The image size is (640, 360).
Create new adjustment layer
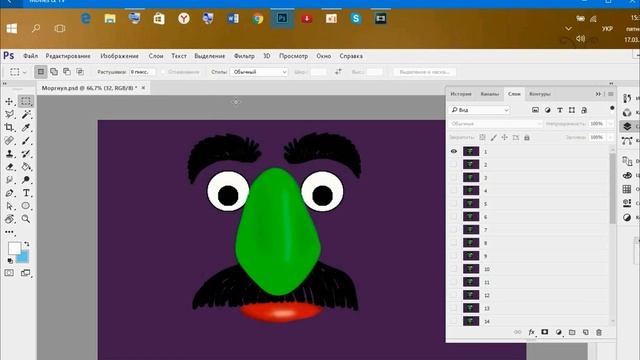[558, 332]
